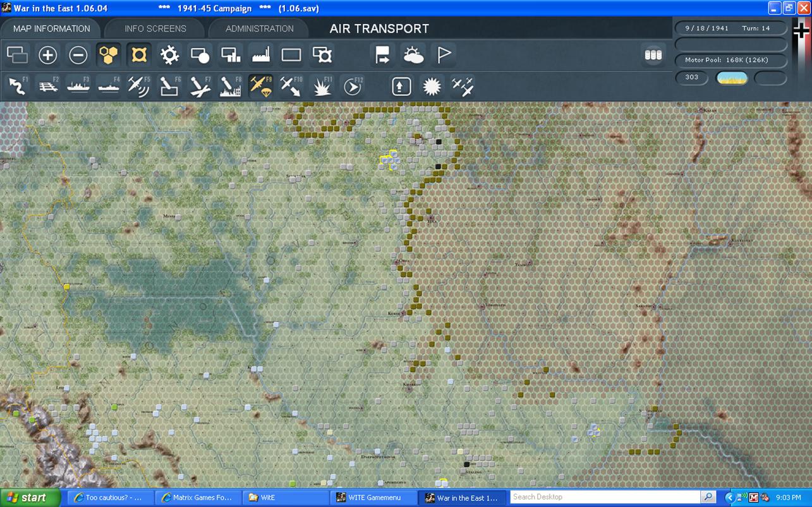Image resolution: width=812 pixels, height=507 pixels.
Task: Select Air Transport mode (F9)
Action: (x=260, y=86)
